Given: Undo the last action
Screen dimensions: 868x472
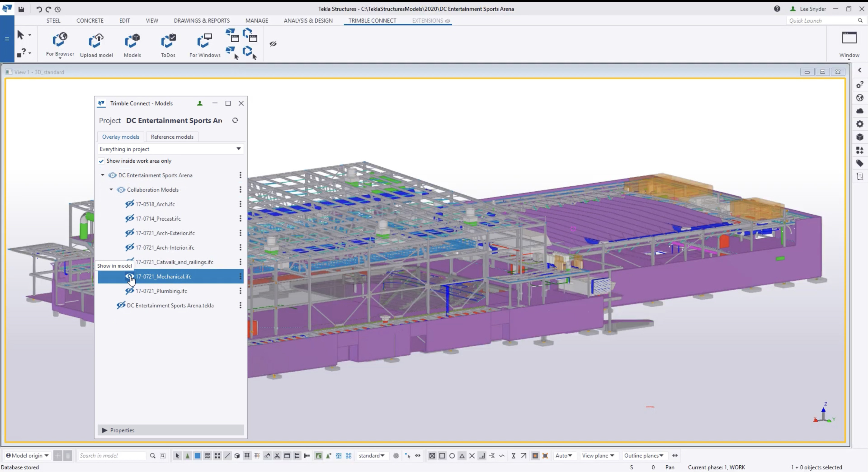Looking at the screenshot, I should click(x=39, y=9).
